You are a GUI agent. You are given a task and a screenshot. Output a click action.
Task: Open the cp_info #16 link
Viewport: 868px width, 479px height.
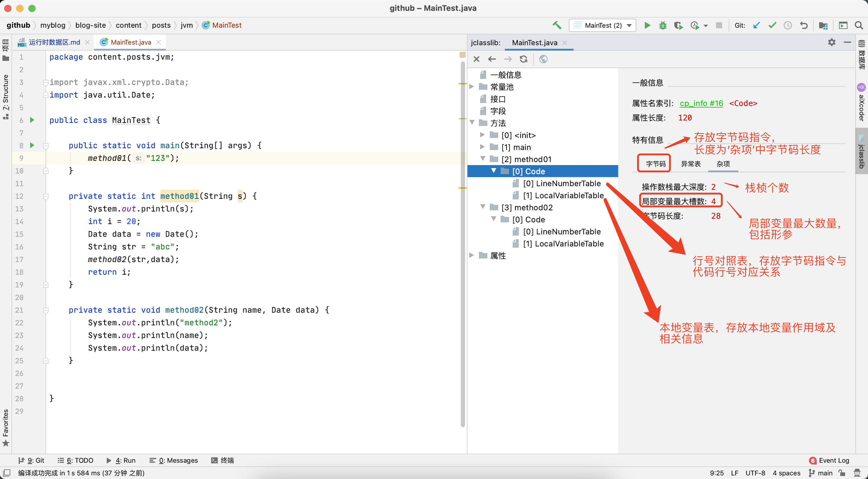(701, 103)
